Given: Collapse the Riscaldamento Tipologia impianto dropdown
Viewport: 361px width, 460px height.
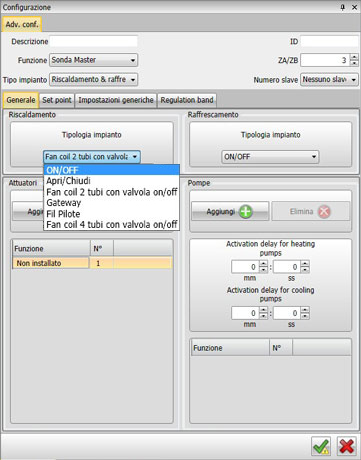Looking at the screenshot, I should coord(92,156).
